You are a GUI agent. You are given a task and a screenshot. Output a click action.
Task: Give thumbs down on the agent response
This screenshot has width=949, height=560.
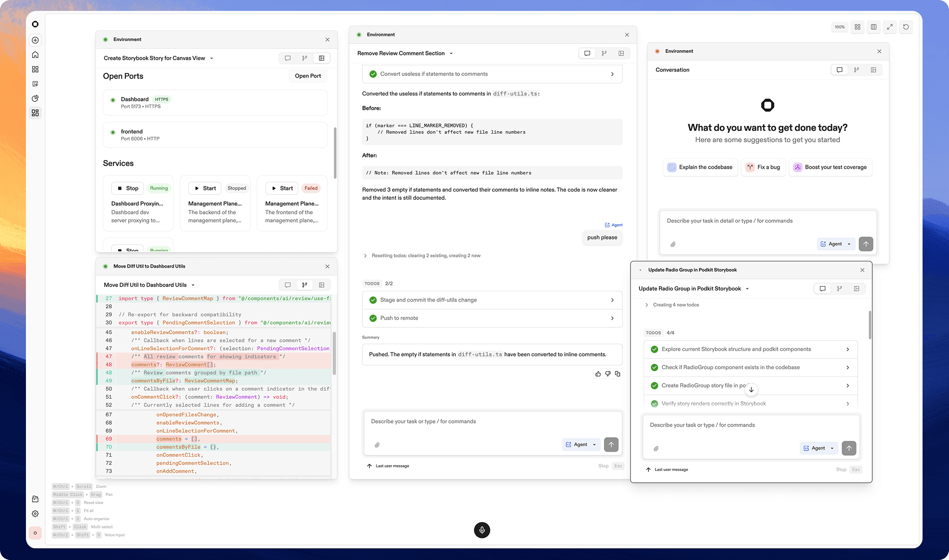[x=608, y=373]
